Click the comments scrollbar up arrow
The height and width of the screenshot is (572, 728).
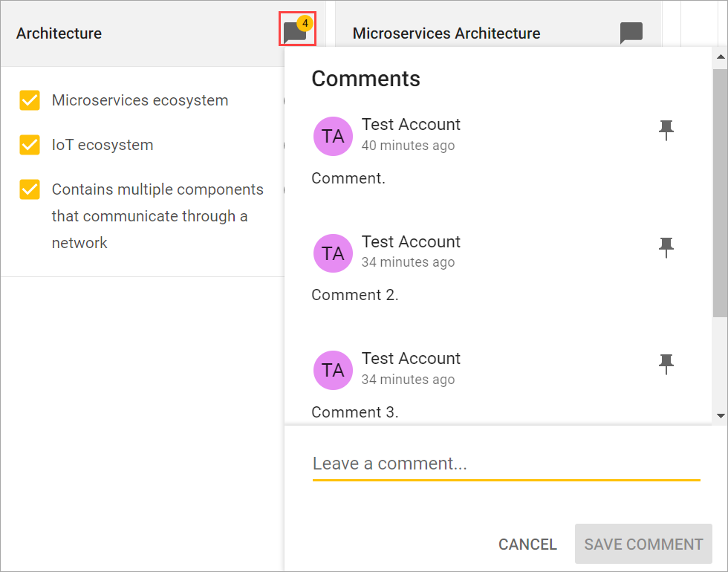(x=719, y=56)
